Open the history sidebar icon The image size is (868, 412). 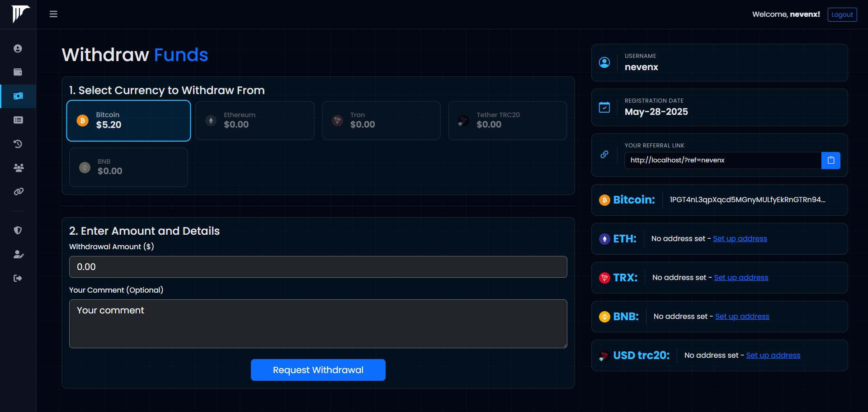pos(18,144)
